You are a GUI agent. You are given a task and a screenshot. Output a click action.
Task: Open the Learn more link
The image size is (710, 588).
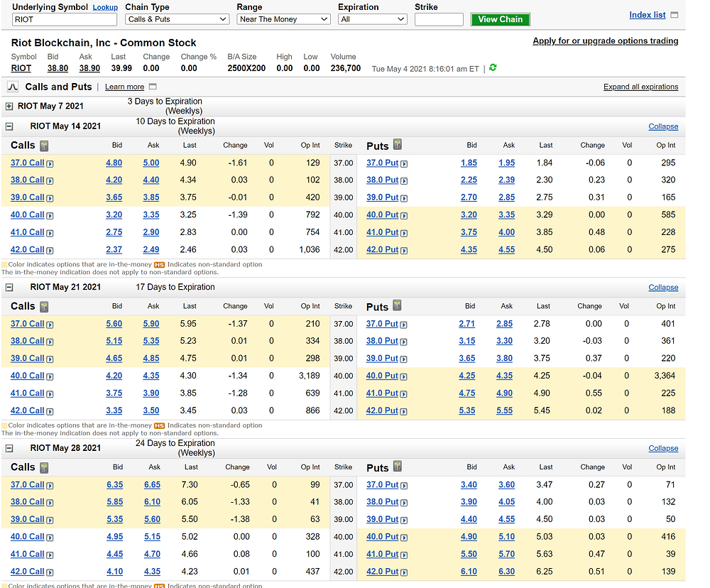tap(124, 87)
